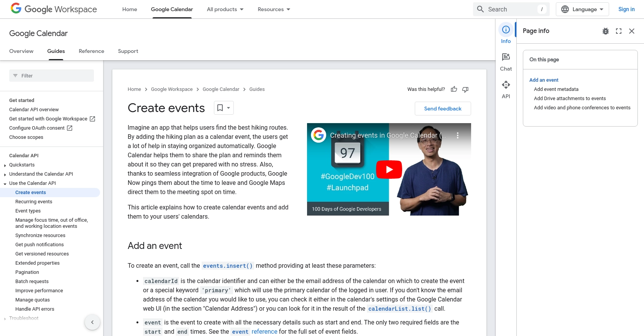Open the Extended properties guide

point(38,263)
